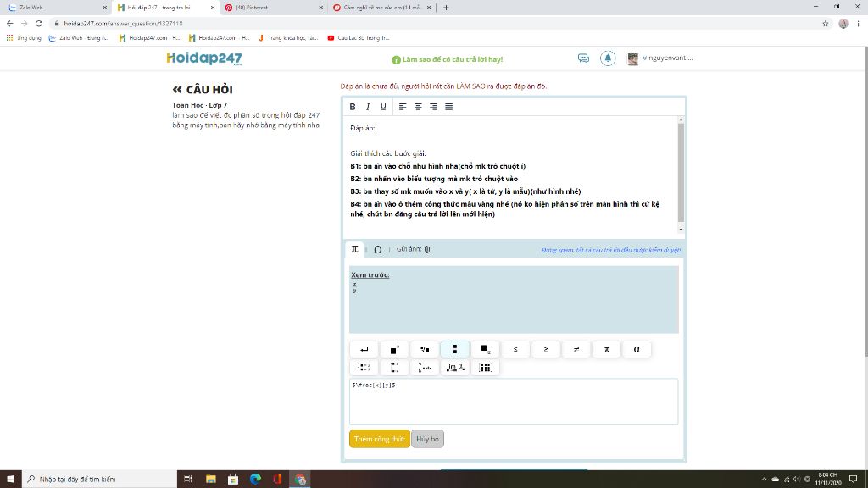
Task: Open the nguyenvant user profile menu
Action: (x=659, y=58)
